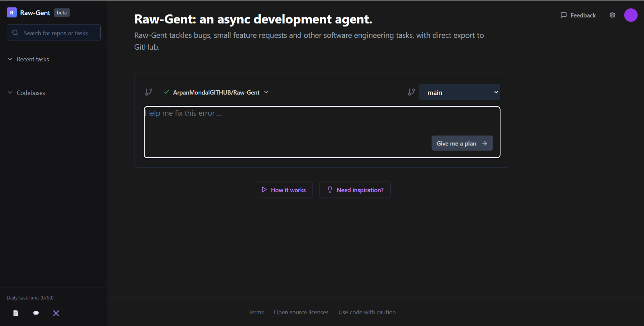Click the beta badge next to Raw-Gent
This screenshot has width=644, height=326.
tap(62, 13)
